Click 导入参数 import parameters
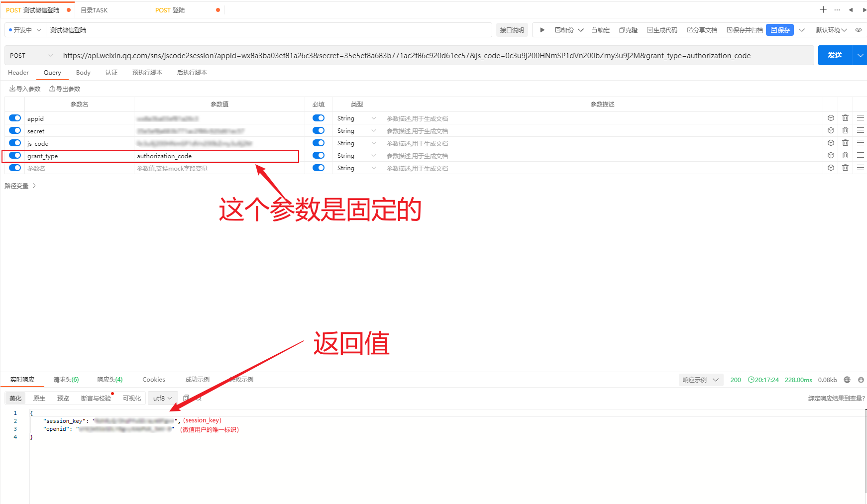 click(x=25, y=89)
